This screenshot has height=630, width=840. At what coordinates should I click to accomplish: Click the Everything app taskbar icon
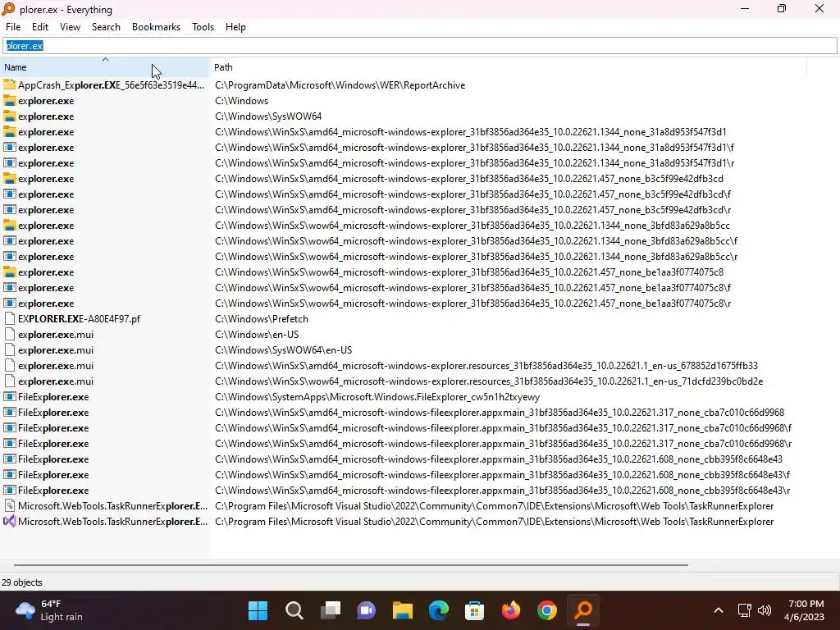[x=583, y=610]
